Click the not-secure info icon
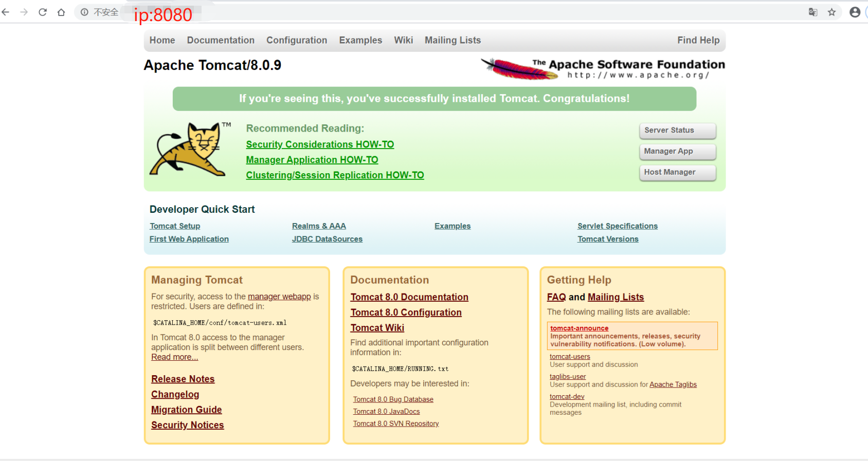This screenshot has width=868, height=461. [x=84, y=12]
